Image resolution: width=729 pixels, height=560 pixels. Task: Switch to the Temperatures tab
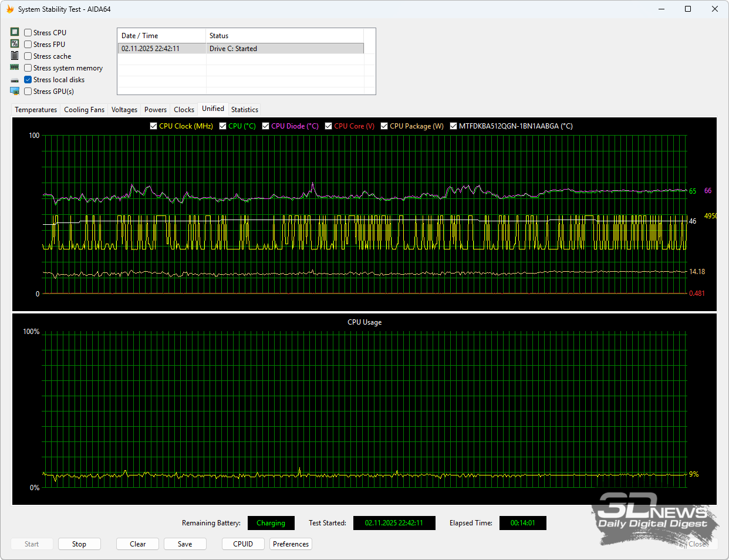(x=36, y=110)
